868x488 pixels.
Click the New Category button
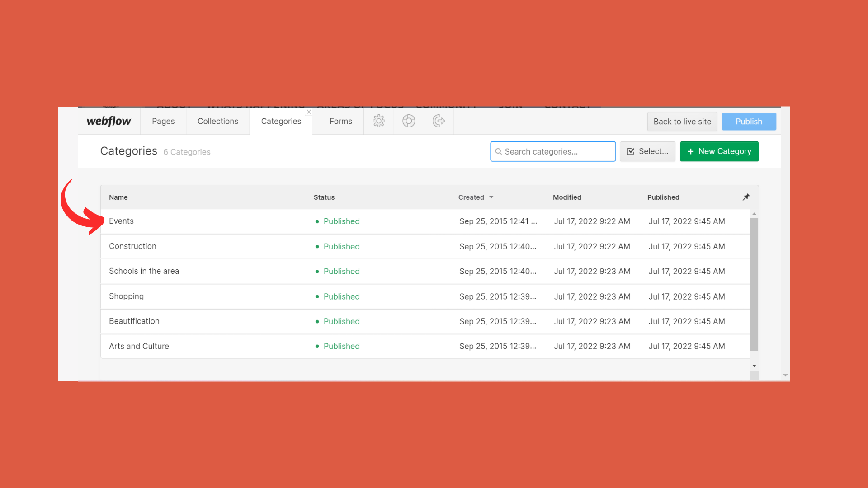click(x=719, y=151)
